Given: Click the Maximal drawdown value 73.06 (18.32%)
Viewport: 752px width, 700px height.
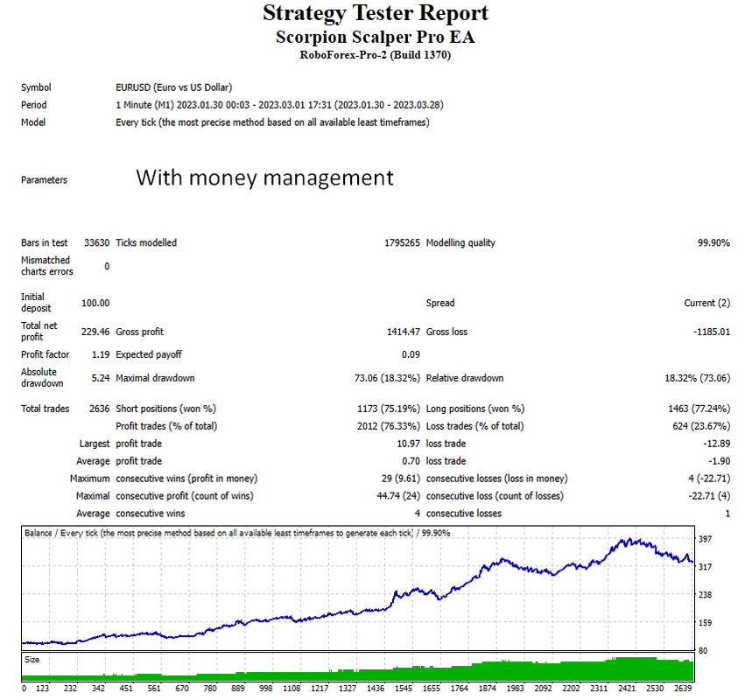Looking at the screenshot, I should pos(387,378).
